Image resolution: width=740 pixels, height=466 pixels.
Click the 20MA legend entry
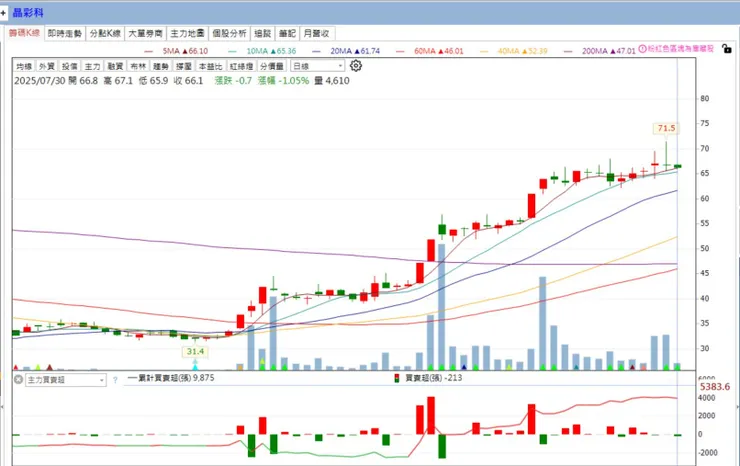point(346,51)
